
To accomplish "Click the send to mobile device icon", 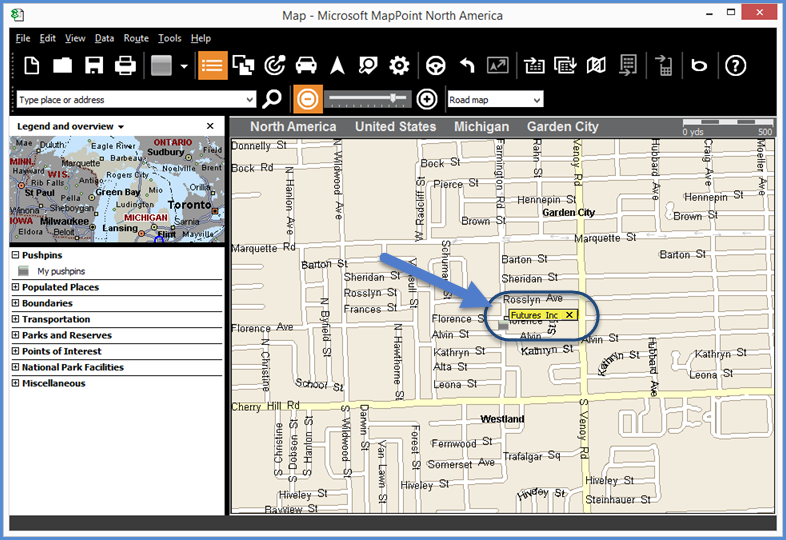I will (664, 66).
